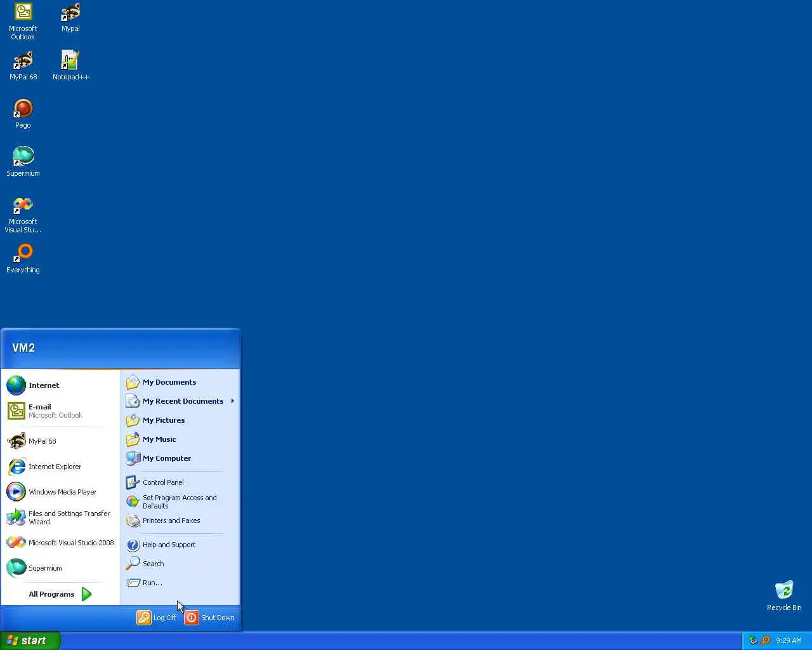Open Printers and Faxes
Screen dimensions: 812x650
(x=180, y=521)
